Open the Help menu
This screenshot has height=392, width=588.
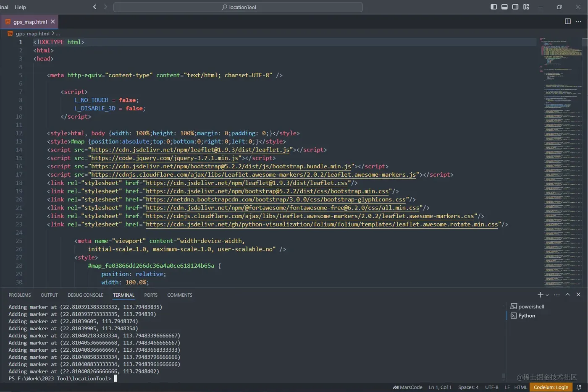(x=20, y=7)
